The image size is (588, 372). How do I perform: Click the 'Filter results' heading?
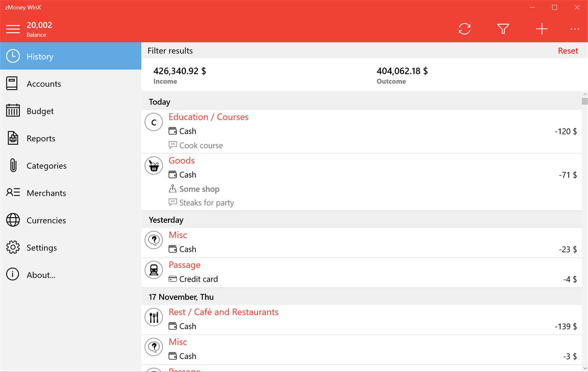point(170,51)
